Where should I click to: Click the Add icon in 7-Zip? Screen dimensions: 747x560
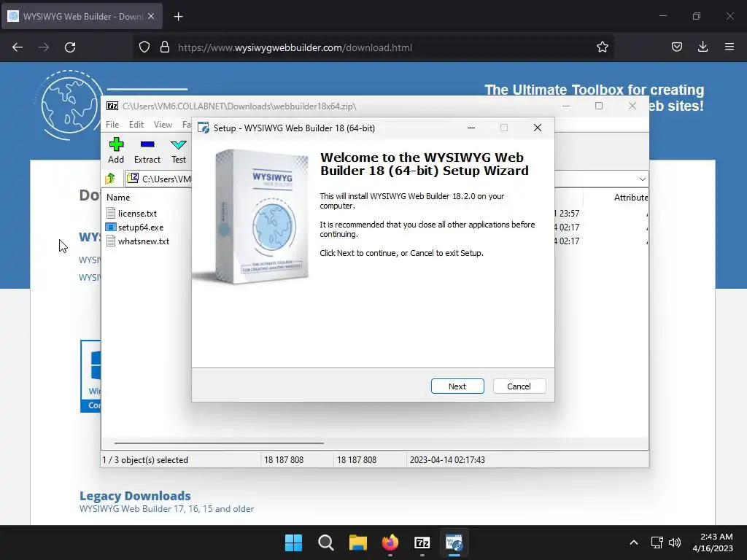click(116, 150)
